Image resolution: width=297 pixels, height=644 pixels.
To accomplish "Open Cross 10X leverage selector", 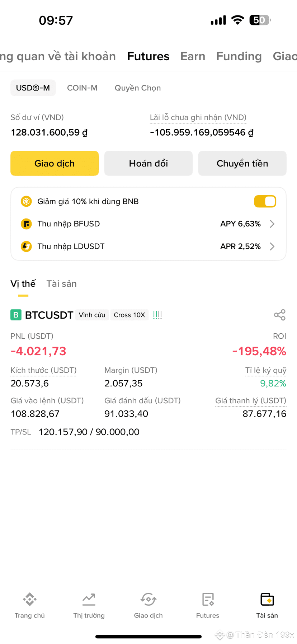I will [129, 315].
